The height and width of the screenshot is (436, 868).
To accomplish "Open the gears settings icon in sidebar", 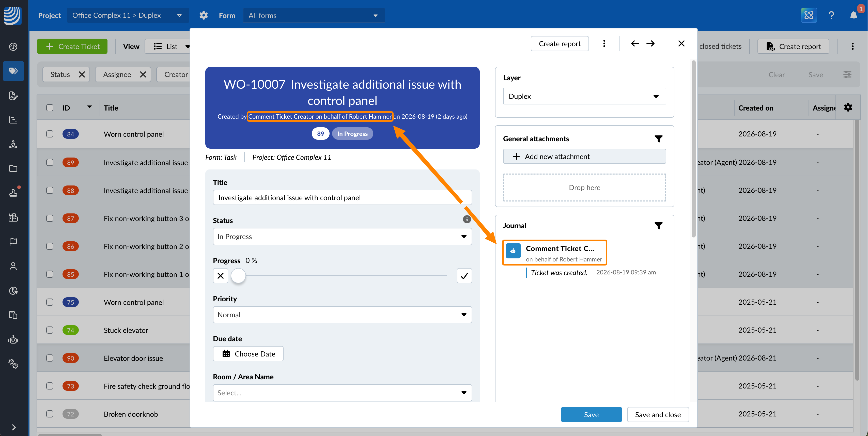I will [x=13, y=364].
